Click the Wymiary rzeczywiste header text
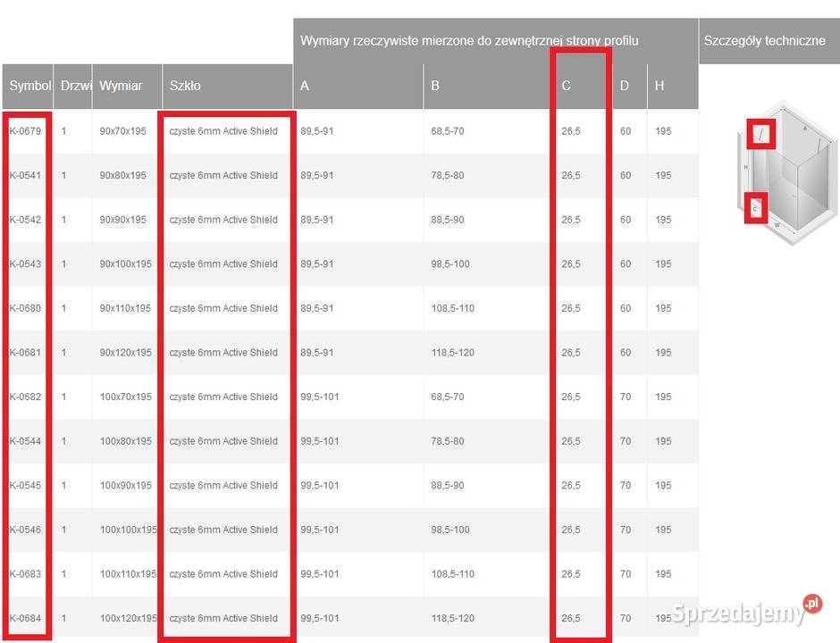The image size is (840, 643). 469,41
